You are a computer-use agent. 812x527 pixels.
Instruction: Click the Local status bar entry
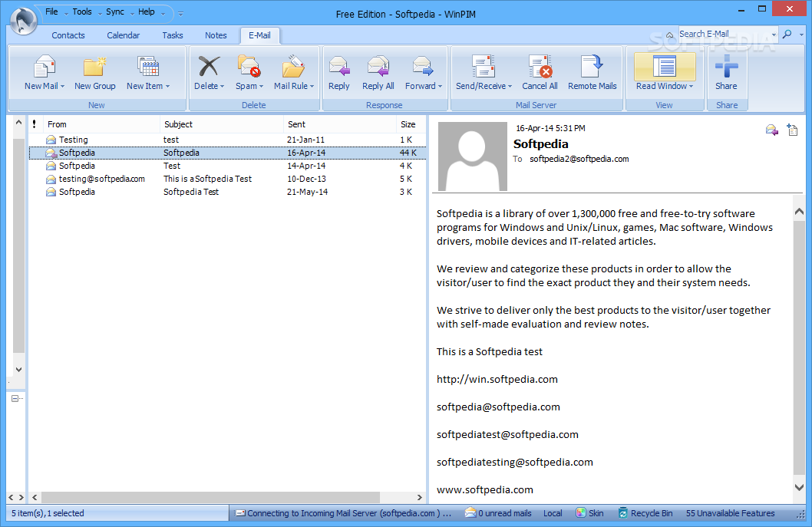point(553,513)
